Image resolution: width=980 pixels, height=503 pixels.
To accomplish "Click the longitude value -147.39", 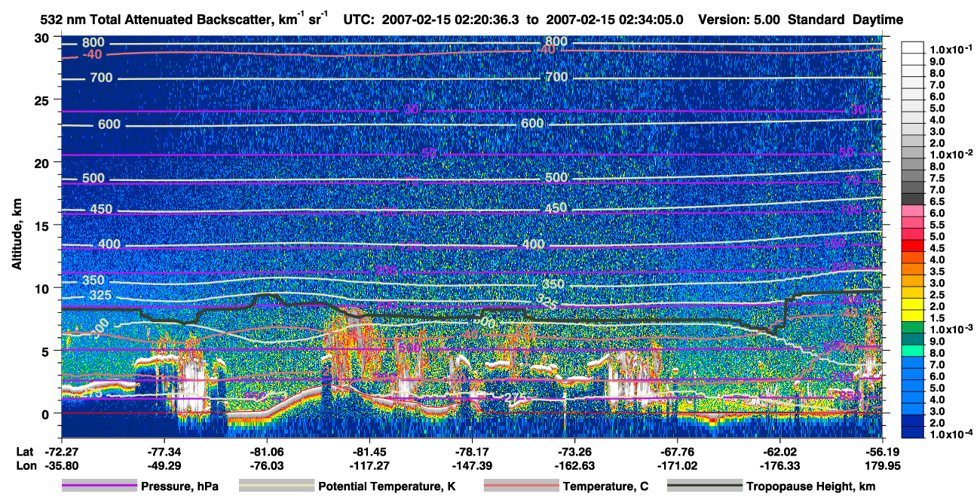I will point(472,465).
